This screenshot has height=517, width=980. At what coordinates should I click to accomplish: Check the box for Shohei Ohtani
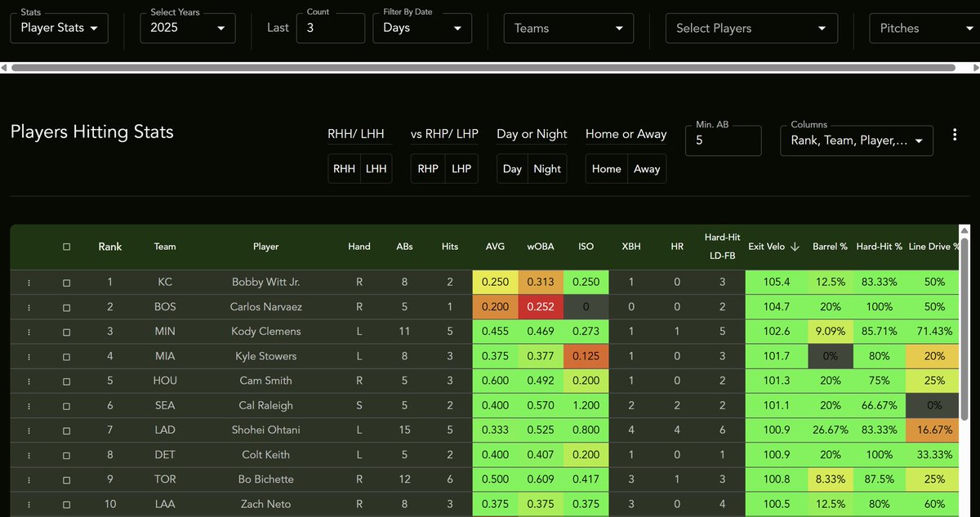[67, 430]
